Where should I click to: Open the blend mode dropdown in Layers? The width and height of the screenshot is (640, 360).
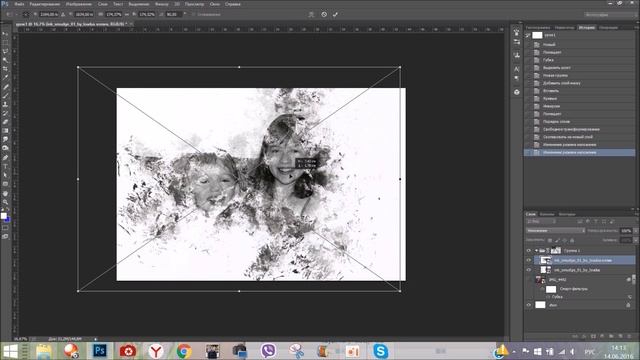click(x=556, y=231)
